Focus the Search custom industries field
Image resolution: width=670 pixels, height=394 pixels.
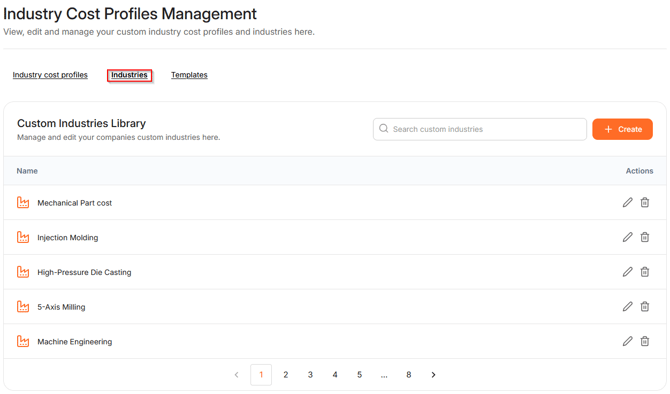[x=479, y=129]
